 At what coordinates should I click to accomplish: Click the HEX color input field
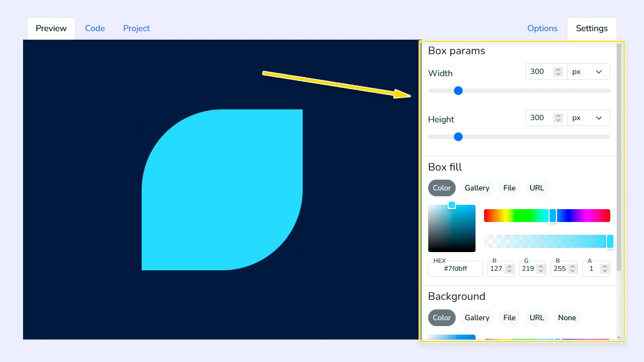pos(455,268)
